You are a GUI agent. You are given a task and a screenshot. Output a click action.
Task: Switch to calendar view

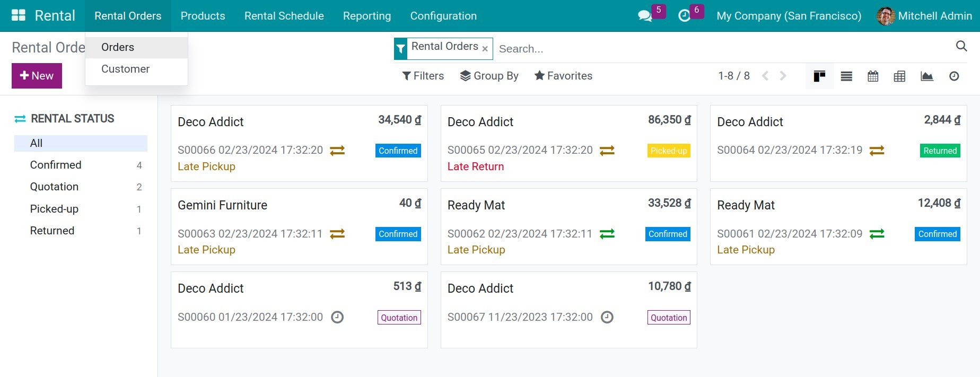pyautogui.click(x=873, y=76)
